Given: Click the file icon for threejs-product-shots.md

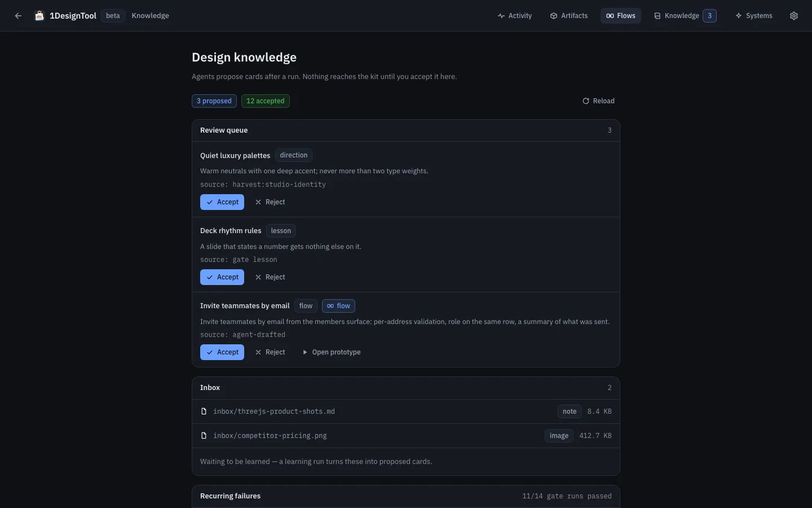Looking at the screenshot, I should tap(204, 411).
